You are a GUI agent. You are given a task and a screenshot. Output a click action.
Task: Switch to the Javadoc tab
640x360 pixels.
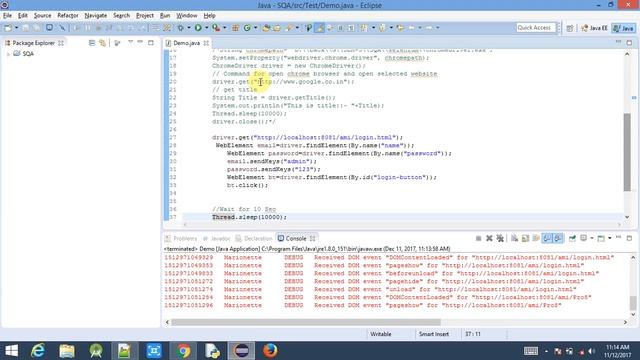(216, 238)
